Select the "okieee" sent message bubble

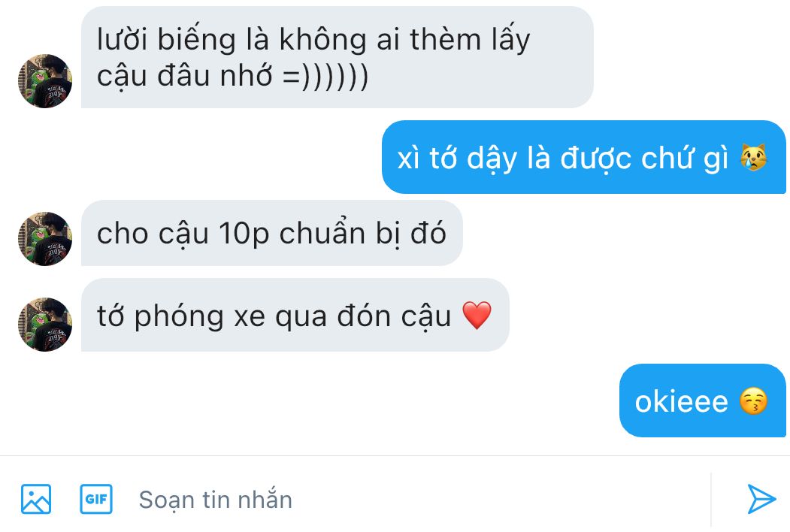[702, 401]
